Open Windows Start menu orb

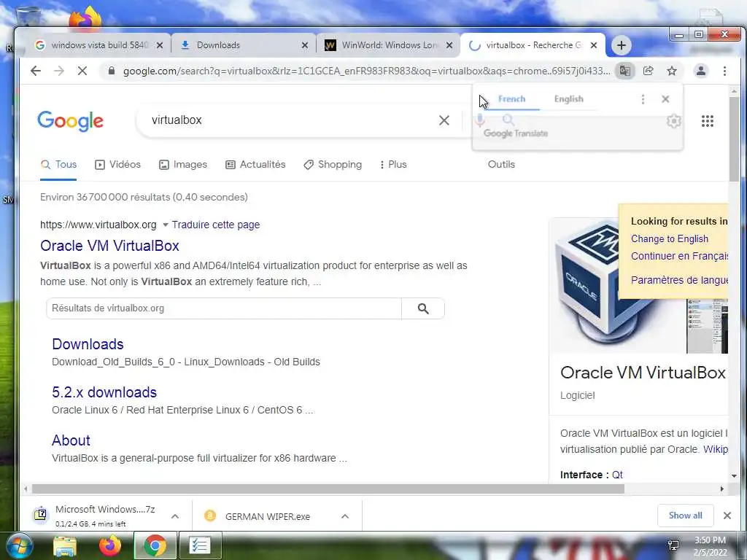[x=19, y=545]
